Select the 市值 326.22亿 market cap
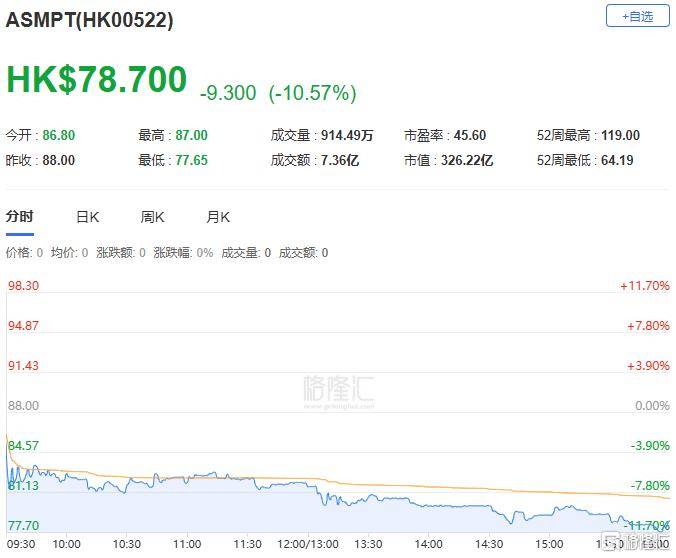Screen dimensions: 676x558 448,160
